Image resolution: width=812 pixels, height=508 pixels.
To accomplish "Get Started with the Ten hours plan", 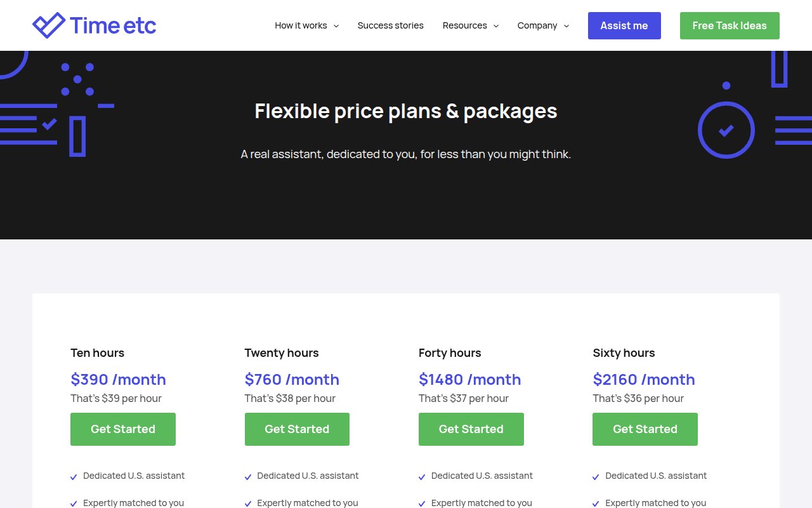I will tap(122, 429).
